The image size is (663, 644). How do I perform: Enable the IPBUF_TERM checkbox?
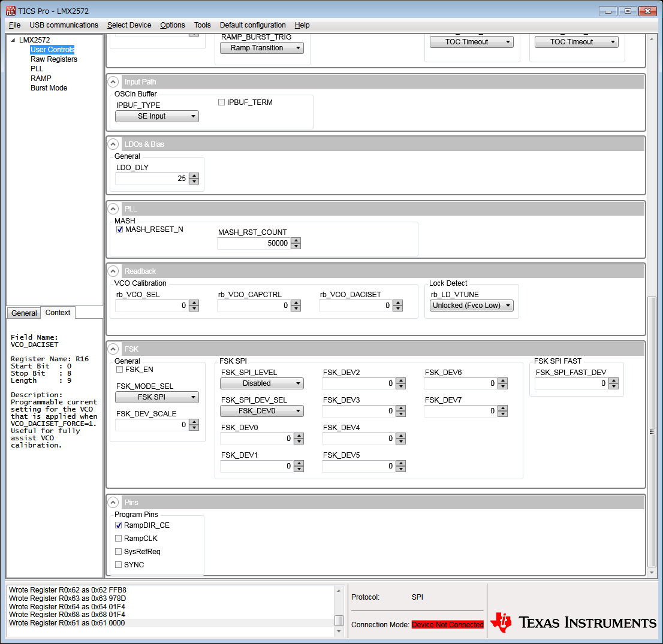pyautogui.click(x=222, y=102)
